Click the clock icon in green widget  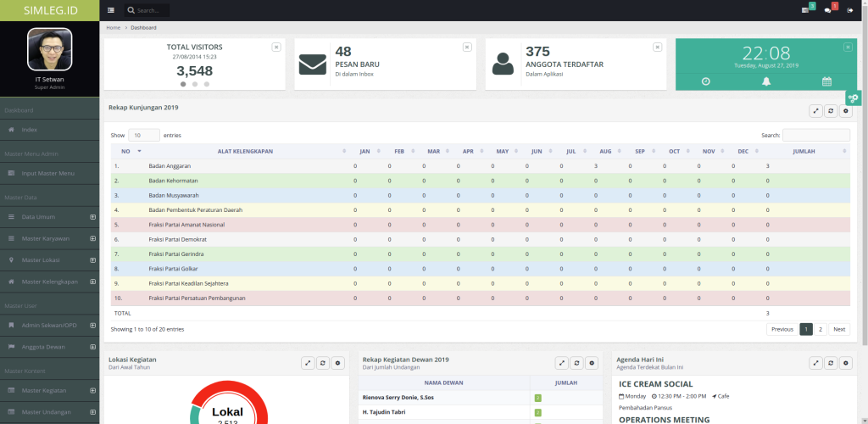coord(706,81)
